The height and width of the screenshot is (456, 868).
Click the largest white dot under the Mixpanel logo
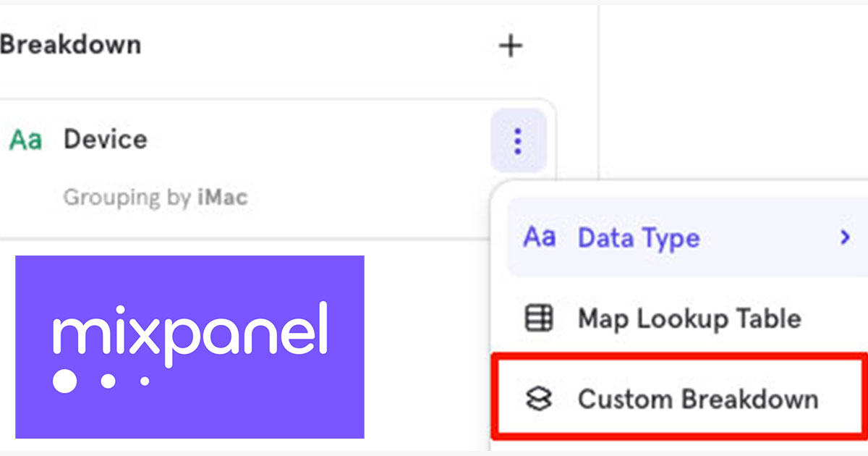coord(64,381)
